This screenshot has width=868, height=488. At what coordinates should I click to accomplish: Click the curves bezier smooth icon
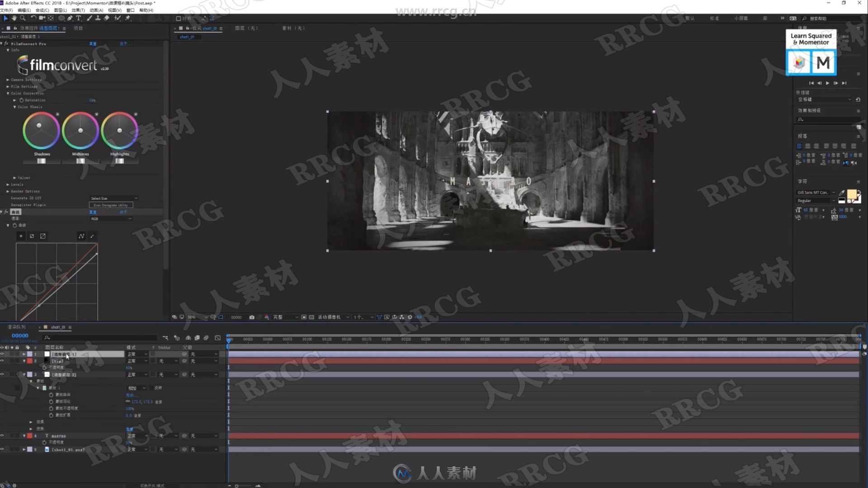coord(81,236)
